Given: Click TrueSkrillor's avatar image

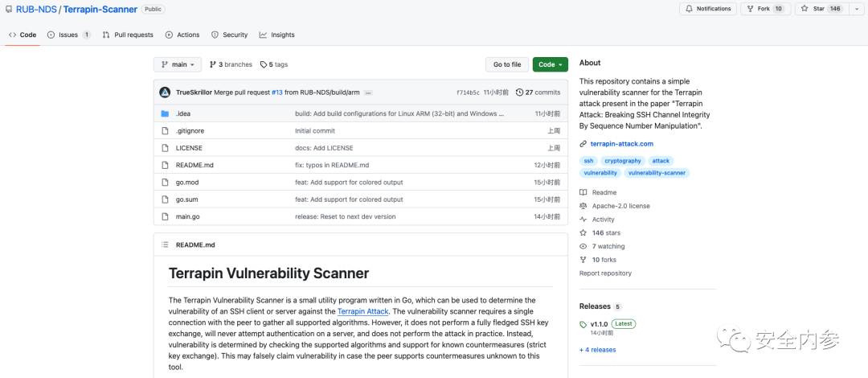Looking at the screenshot, I should coord(165,92).
